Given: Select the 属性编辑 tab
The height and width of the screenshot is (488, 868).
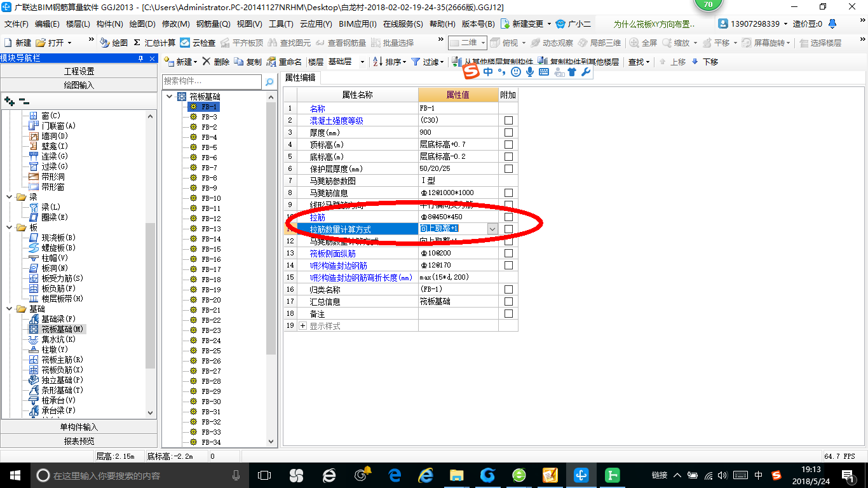Looking at the screenshot, I should point(300,78).
